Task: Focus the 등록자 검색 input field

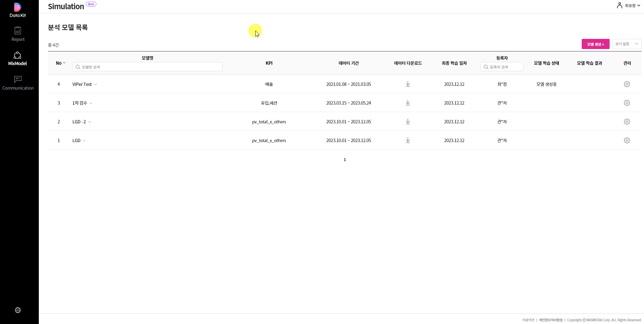Action: (x=502, y=67)
